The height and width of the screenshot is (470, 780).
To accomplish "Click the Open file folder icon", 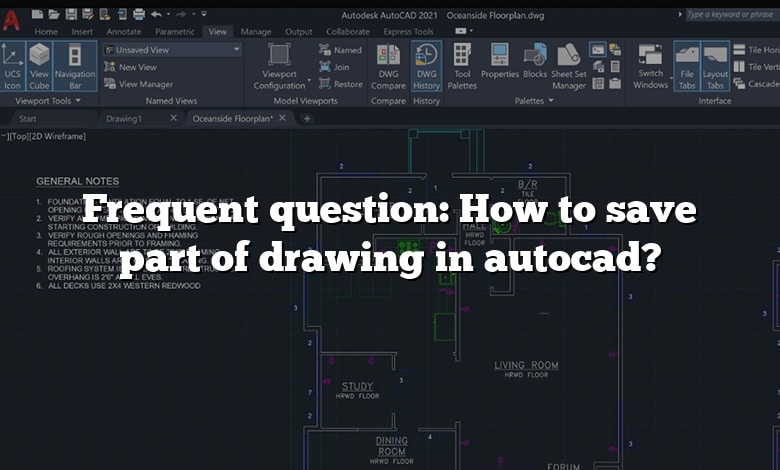I will tap(54, 14).
